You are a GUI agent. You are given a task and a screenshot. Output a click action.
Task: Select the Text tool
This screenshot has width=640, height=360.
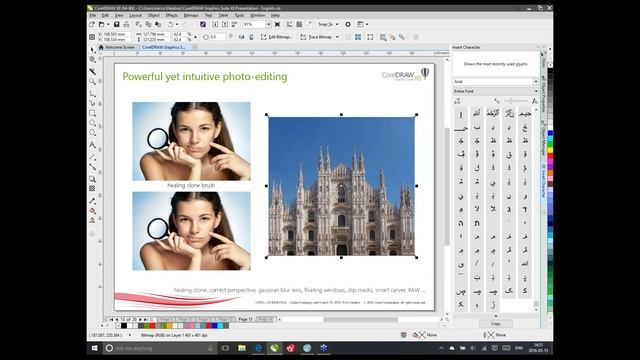click(93, 145)
